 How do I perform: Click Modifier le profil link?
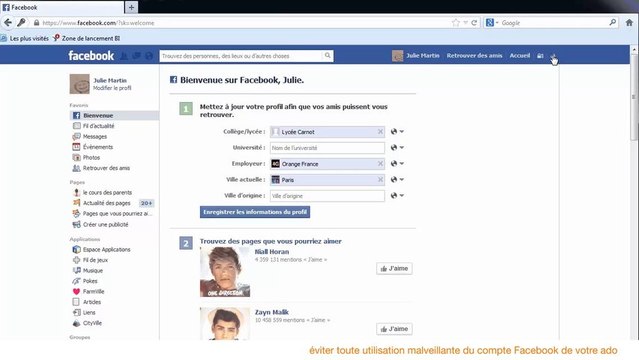(112, 88)
